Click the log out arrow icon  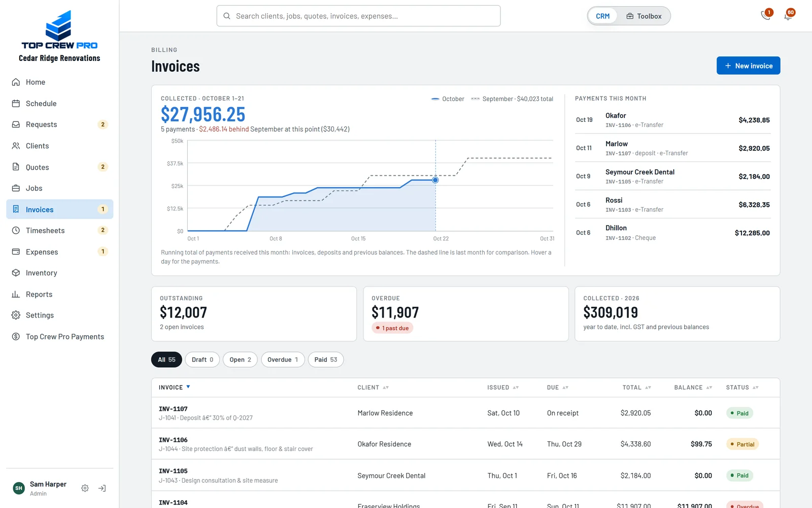(102, 488)
